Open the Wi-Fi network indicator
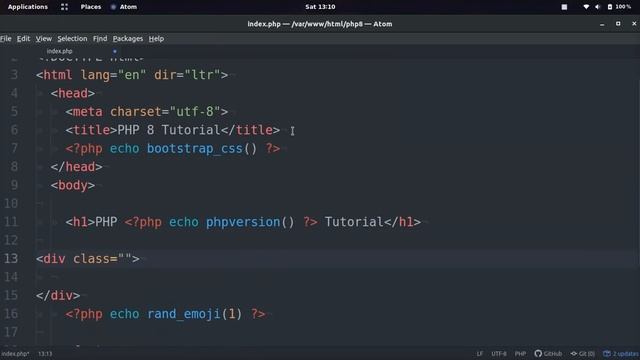Image resolution: width=640 pixels, height=360 pixels. [586, 7]
